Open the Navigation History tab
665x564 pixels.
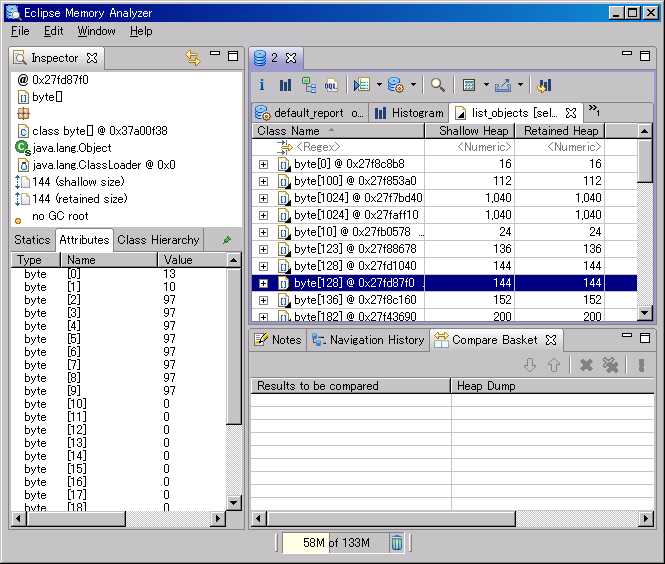point(368,340)
